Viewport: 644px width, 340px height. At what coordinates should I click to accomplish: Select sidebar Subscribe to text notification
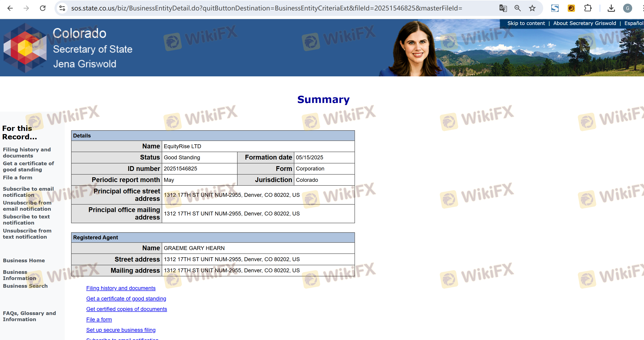pyautogui.click(x=26, y=220)
